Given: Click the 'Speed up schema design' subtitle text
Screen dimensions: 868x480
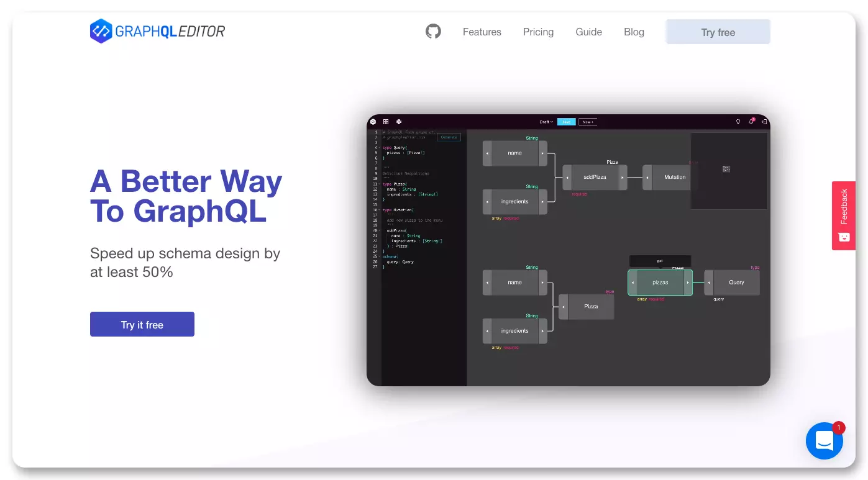Looking at the screenshot, I should (x=185, y=263).
